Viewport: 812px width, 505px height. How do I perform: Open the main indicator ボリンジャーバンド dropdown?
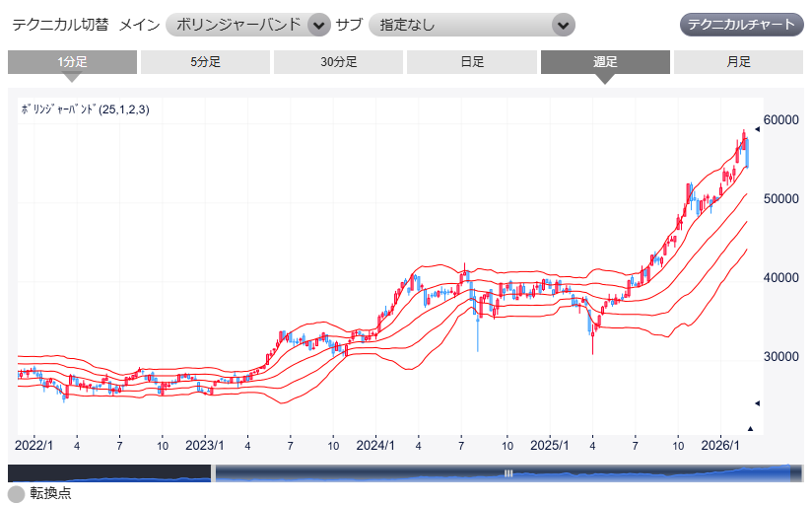click(248, 25)
